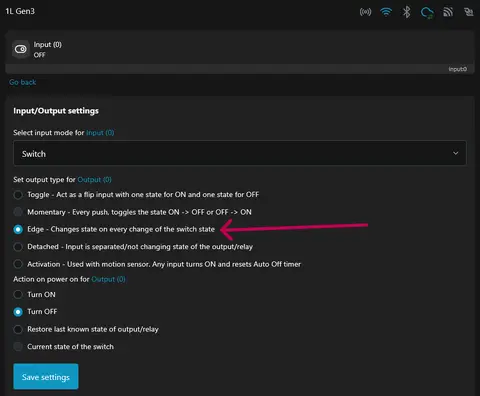Select the Toggle output type
This screenshot has height=396, width=480.
[x=18, y=195]
